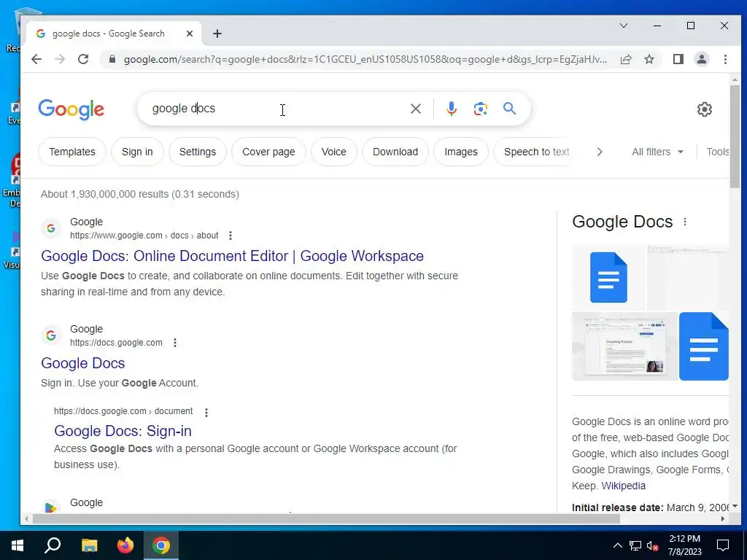Select the Sign in filter chip
The width and height of the screenshot is (747, 560).
click(x=137, y=152)
